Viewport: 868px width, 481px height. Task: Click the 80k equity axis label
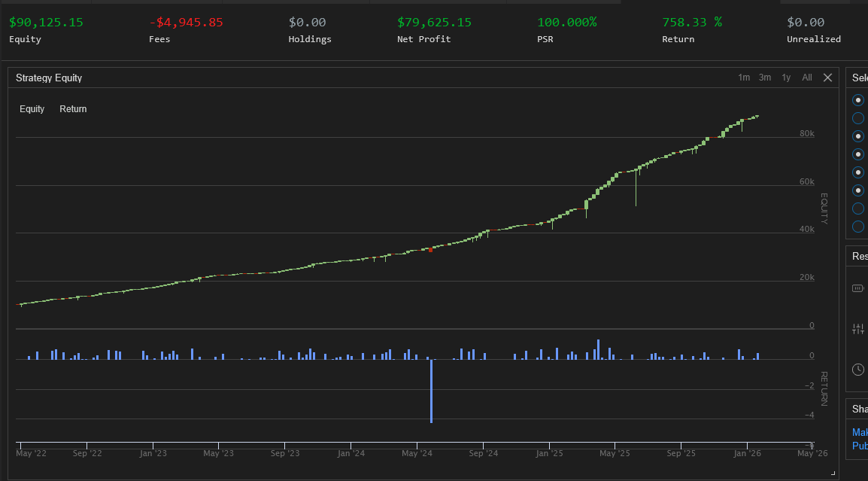(806, 133)
